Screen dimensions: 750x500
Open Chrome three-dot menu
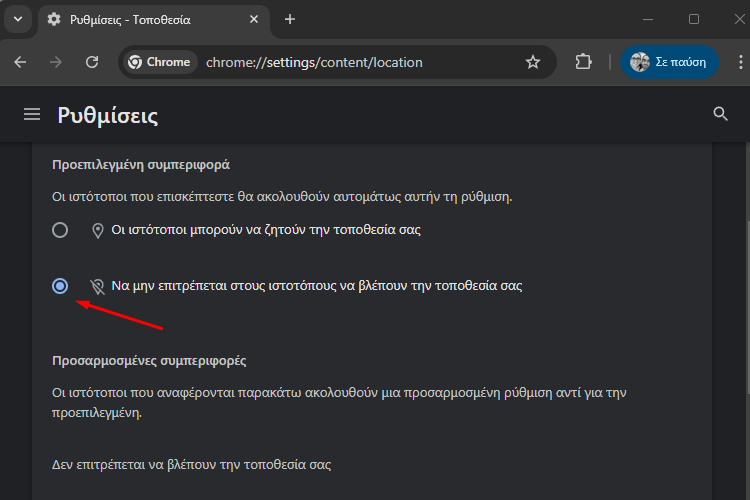point(740,62)
